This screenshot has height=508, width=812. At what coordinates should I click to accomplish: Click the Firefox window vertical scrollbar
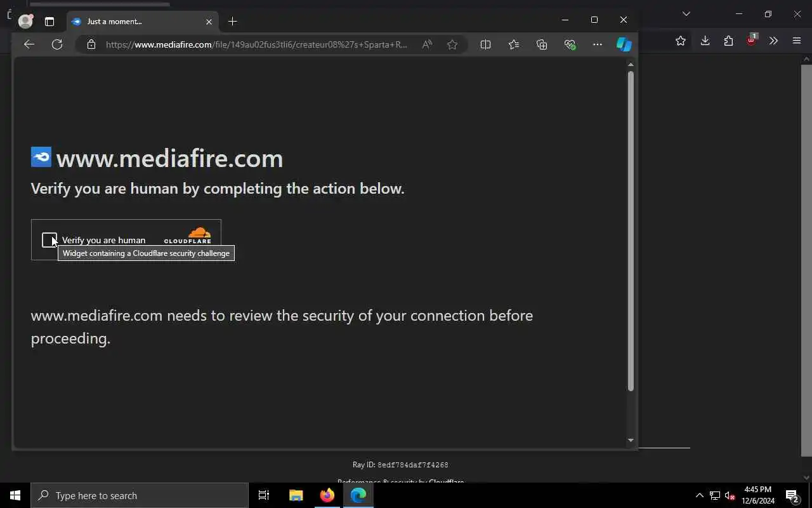(806, 259)
